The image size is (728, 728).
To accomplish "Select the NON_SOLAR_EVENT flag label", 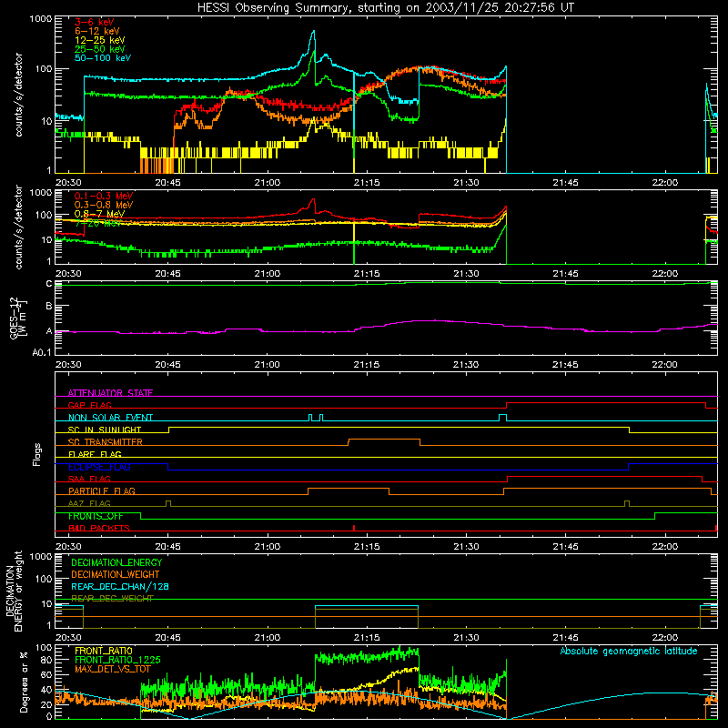I will click(x=110, y=418).
